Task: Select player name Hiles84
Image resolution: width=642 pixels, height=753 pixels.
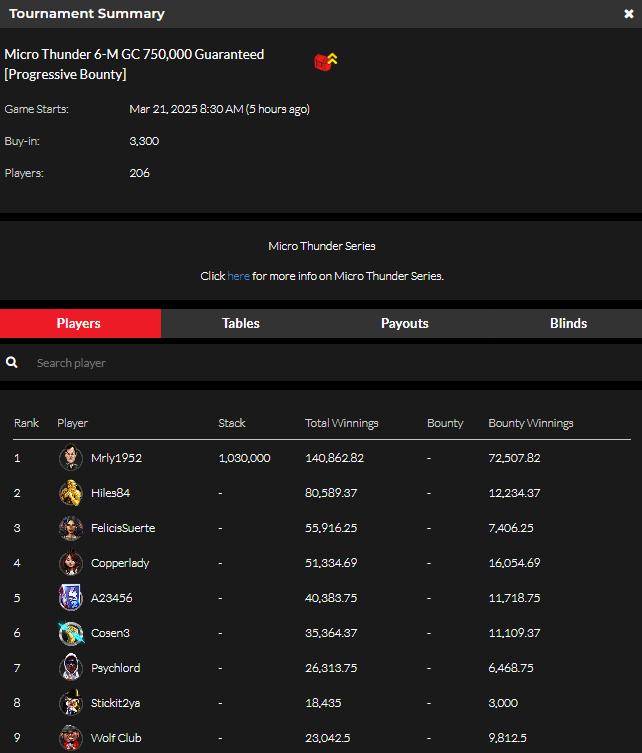Action: click(110, 493)
